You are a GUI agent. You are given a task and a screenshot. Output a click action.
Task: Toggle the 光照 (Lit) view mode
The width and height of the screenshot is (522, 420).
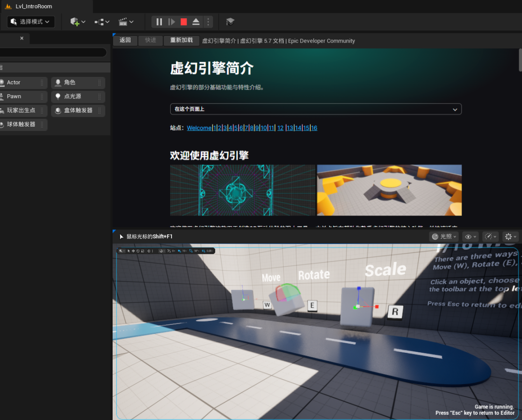[x=443, y=236]
